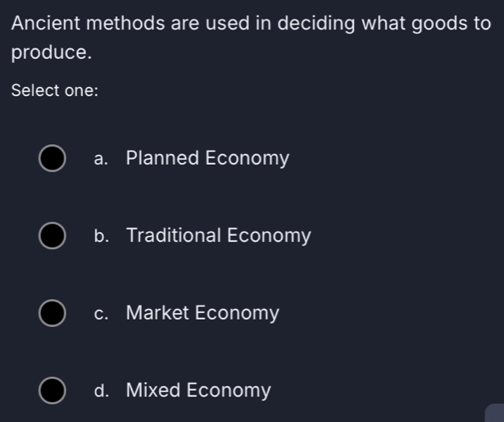Click the word 'Market' in option c

point(157,313)
